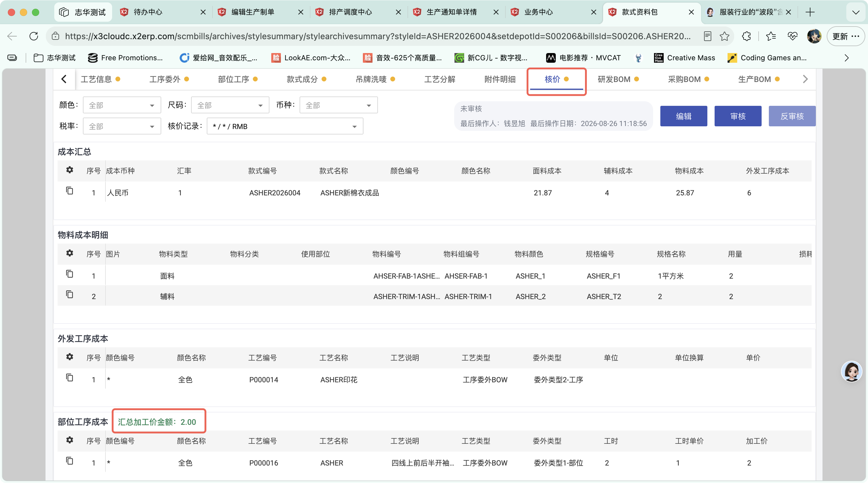Copy the P000016 部位工序 row

pos(69,461)
